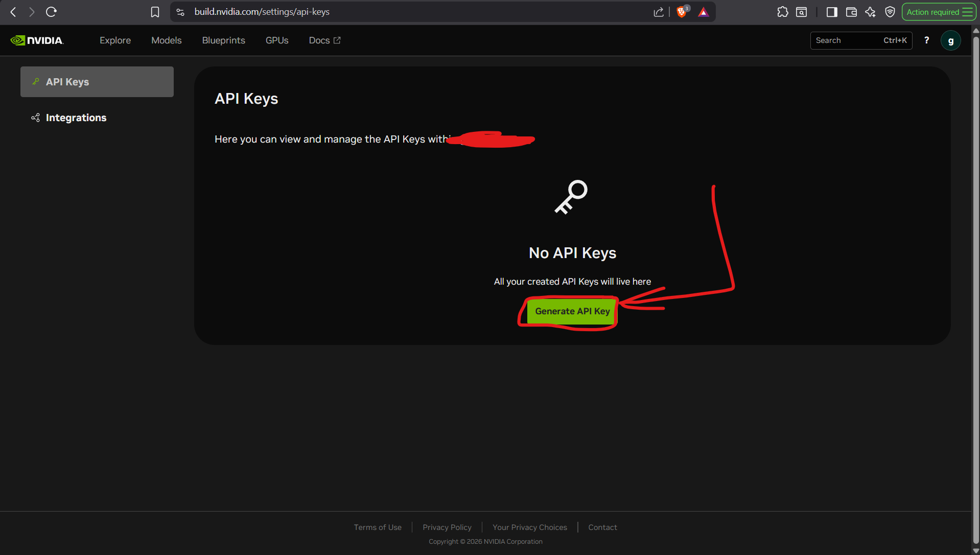The height and width of the screenshot is (555, 980).
Task: Click the 'Copyright © 2026 NVIDIA Corporation' text
Action: (x=485, y=542)
